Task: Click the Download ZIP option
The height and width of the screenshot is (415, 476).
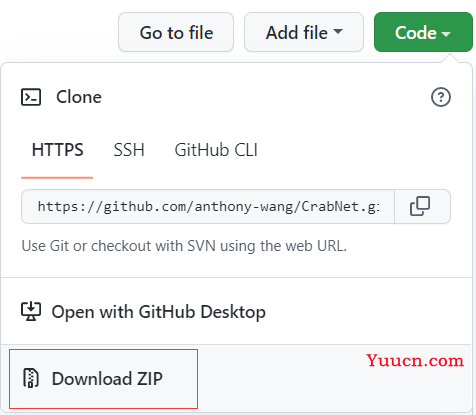Action: pyautogui.click(x=103, y=379)
